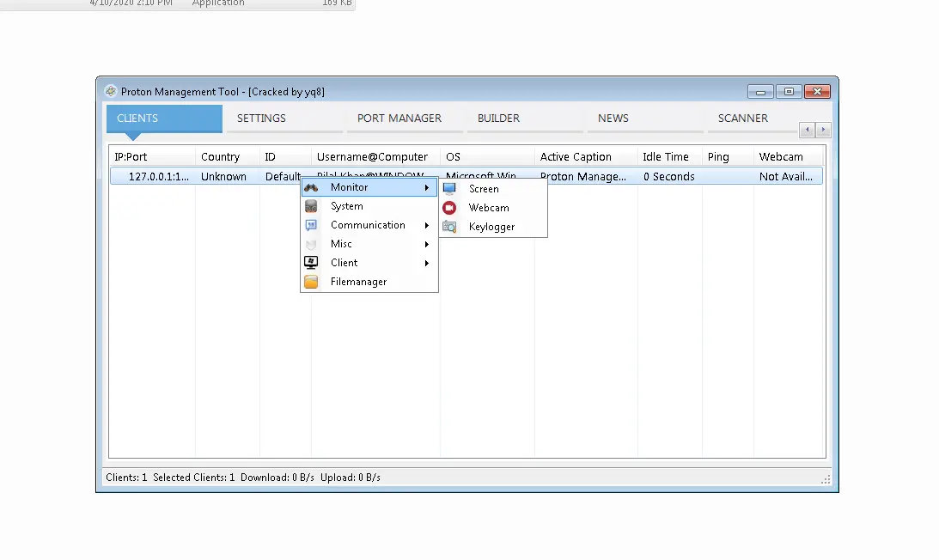This screenshot has height=560, width=939.
Task: Open Webcam monitoring via its red camera icon
Action: (449, 207)
